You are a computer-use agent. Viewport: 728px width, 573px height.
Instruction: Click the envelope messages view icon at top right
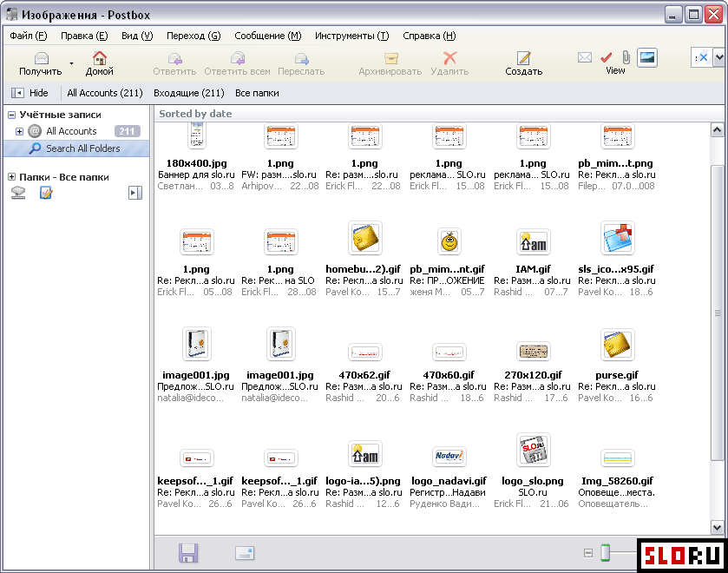pyautogui.click(x=585, y=57)
